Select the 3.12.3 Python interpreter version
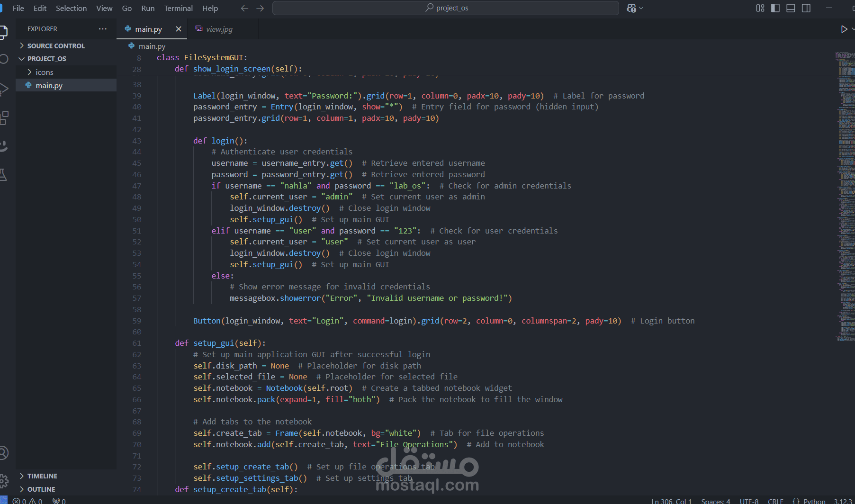Image resolution: width=855 pixels, height=504 pixels. coord(843,501)
